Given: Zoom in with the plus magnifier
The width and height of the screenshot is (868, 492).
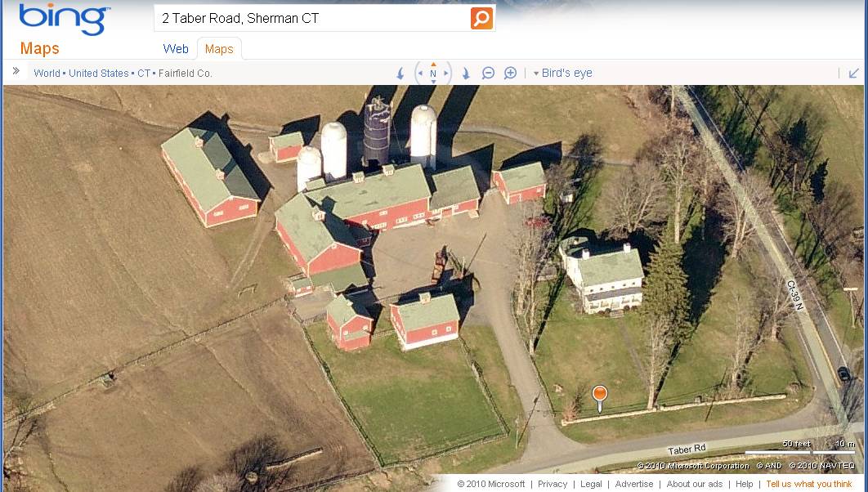Looking at the screenshot, I should 510,73.
